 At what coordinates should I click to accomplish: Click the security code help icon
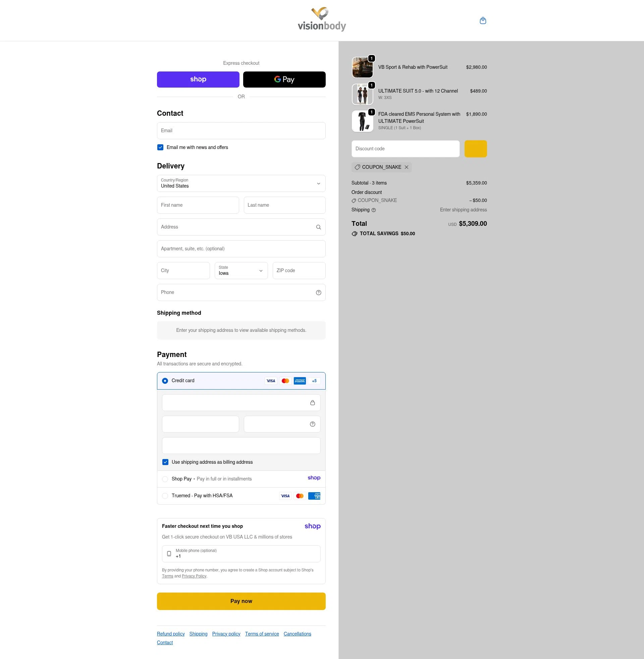312,424
